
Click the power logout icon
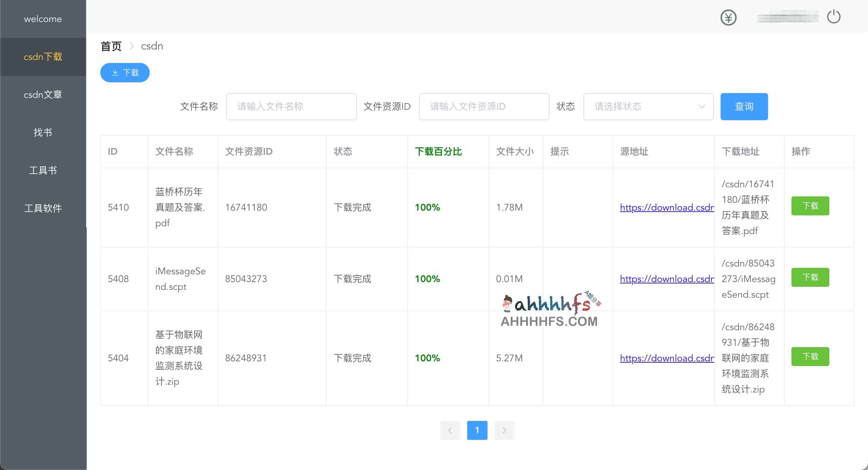[834, 17]
